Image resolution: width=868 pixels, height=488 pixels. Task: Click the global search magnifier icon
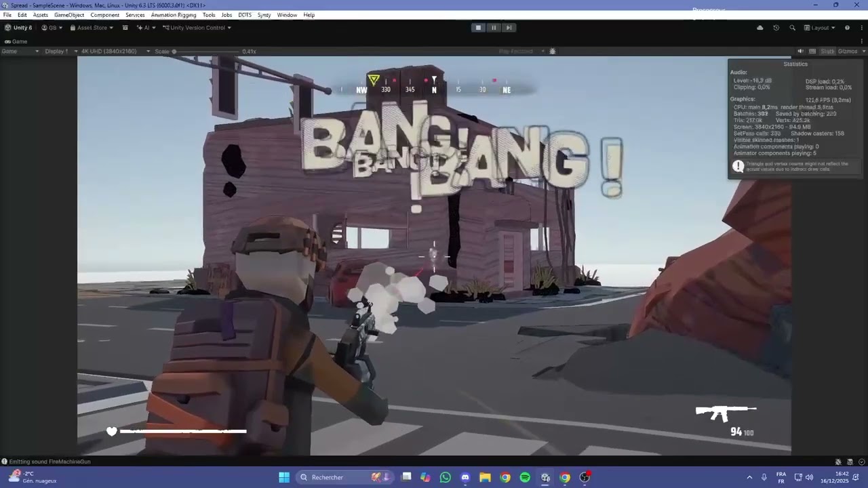792,28
